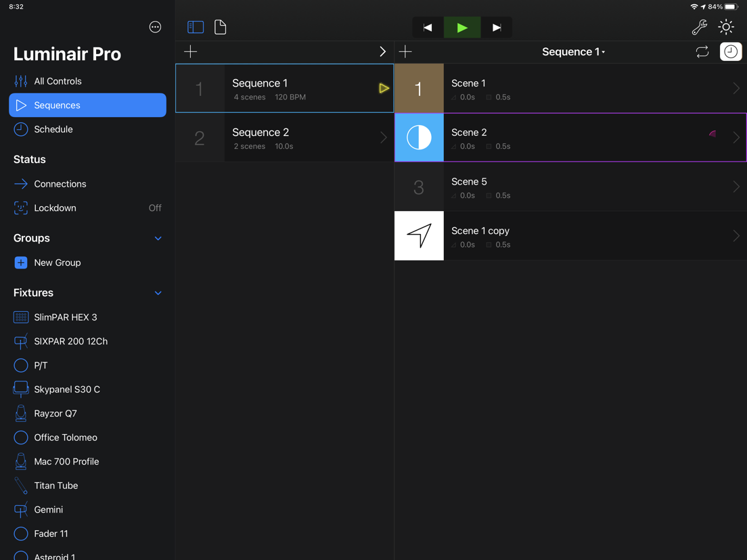
Task: Open Lockdown settings
Action: [x=88, y=208]
